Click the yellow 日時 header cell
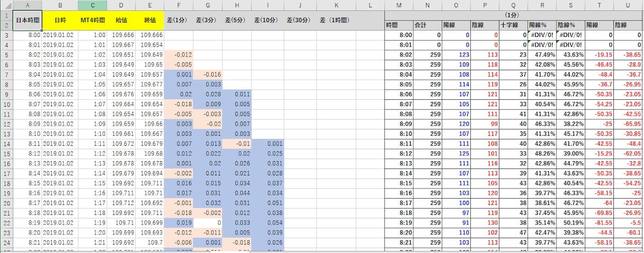The width and height of the screenshot is (644, 253). coord(60,20)
